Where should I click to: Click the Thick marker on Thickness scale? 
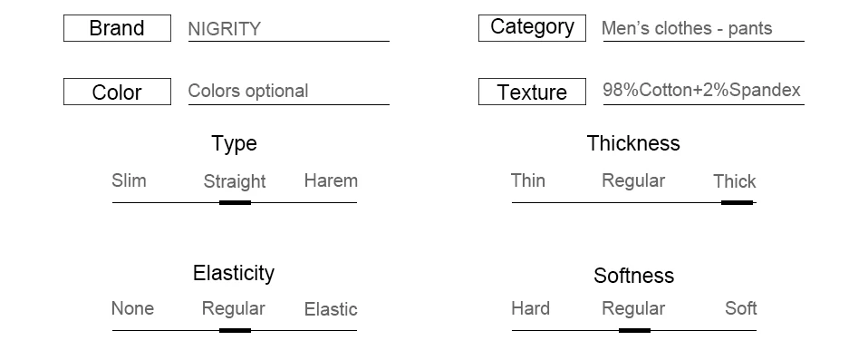737,203
